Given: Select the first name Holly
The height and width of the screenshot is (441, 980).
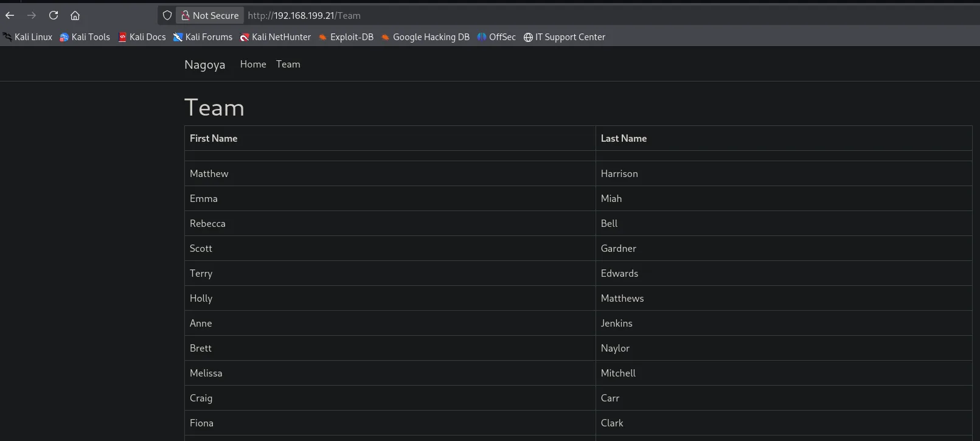Looking at the screenshot, I should [201, 298].
